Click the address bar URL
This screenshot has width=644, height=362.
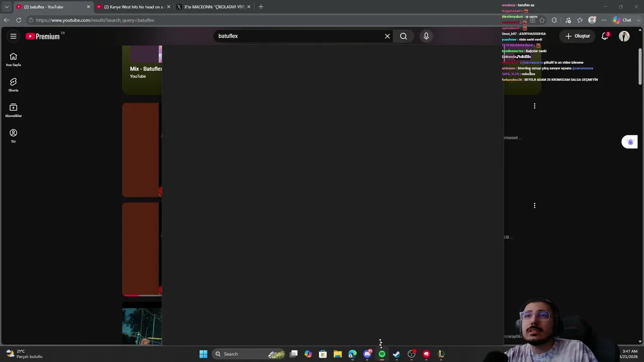(95, 20)
